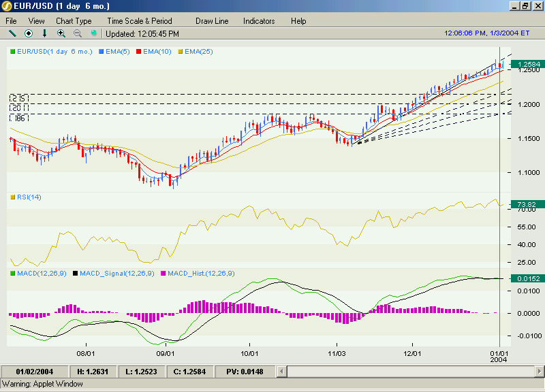Click the 09/01 date axis label
The image size is (545, 392).
(x=166, y=353)
